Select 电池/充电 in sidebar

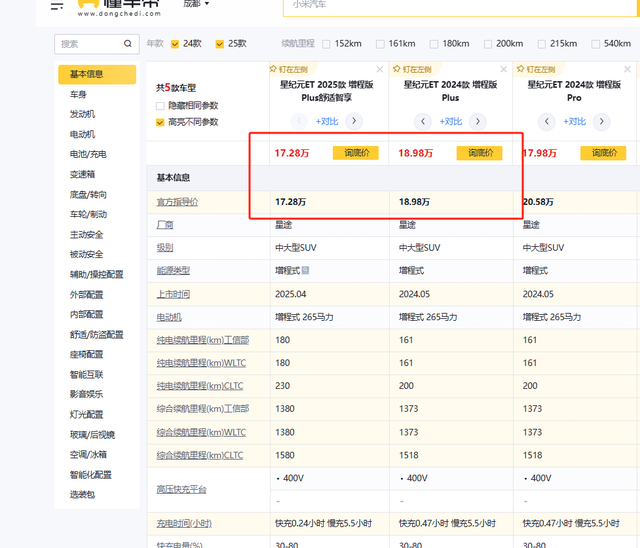pos(88,154)
